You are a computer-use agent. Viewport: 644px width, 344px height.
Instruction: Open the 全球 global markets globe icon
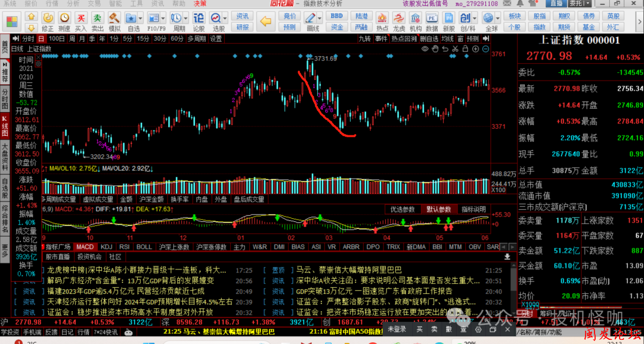click(488, 18)
